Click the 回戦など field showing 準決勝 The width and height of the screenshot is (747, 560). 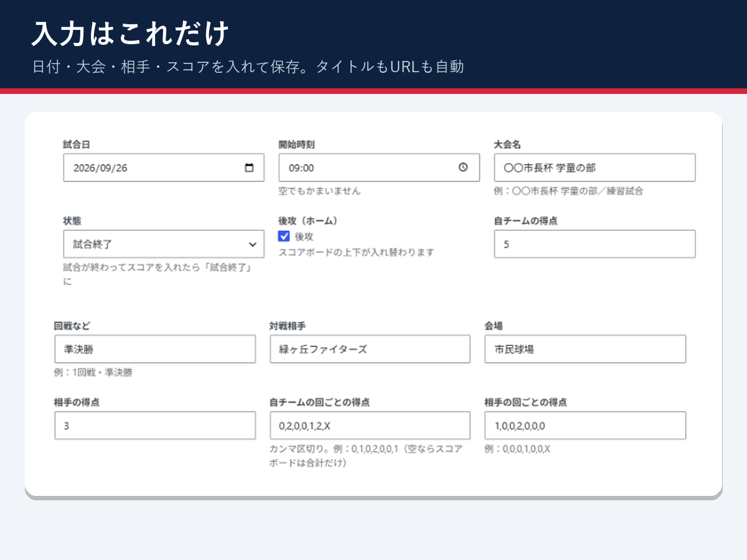pos(155,349)
